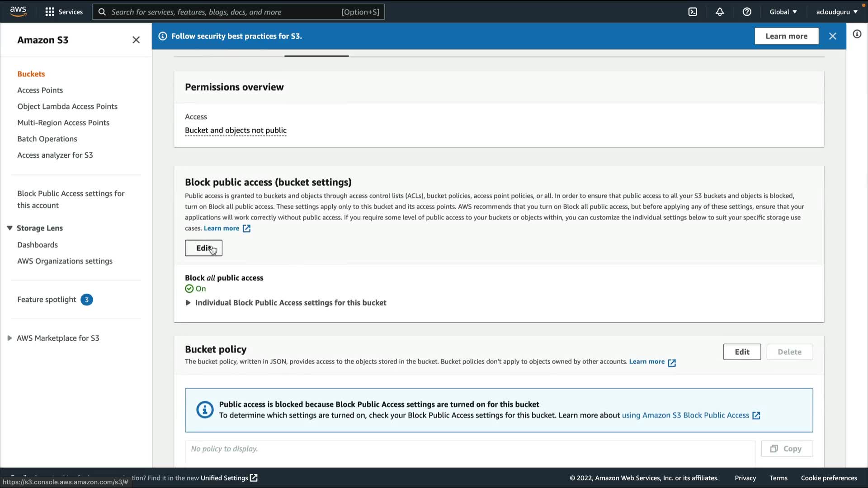Dismiss the security best practices banner

(832, 36)
